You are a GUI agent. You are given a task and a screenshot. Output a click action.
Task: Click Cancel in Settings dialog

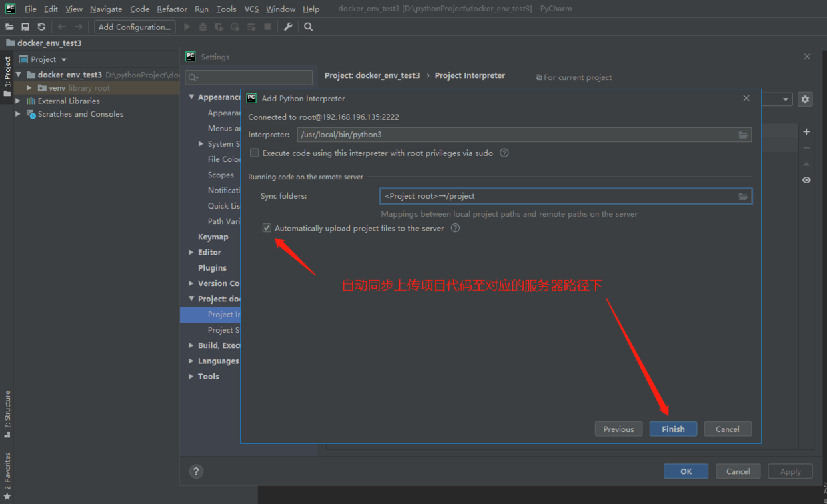(x=738, y=471)
